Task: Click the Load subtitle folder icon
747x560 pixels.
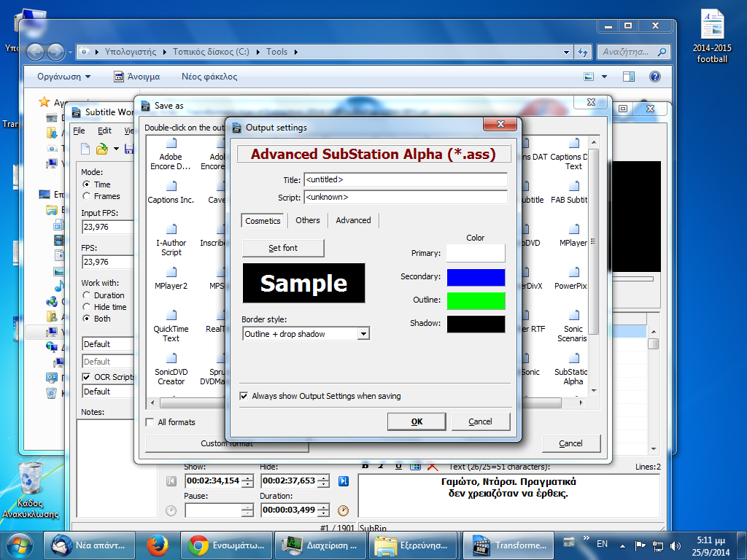Action: click(x=101, y=149)
